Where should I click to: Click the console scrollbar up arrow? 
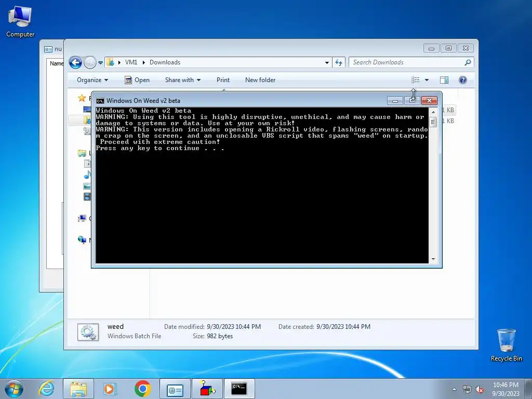coord(433,112)
